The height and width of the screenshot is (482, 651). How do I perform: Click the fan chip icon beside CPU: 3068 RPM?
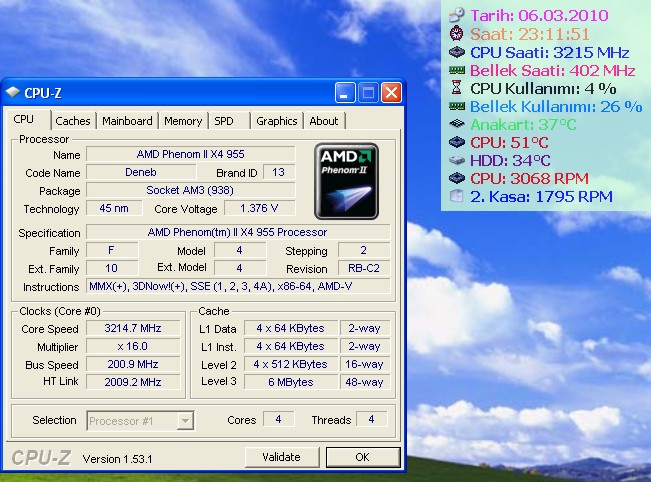[457, 178]
